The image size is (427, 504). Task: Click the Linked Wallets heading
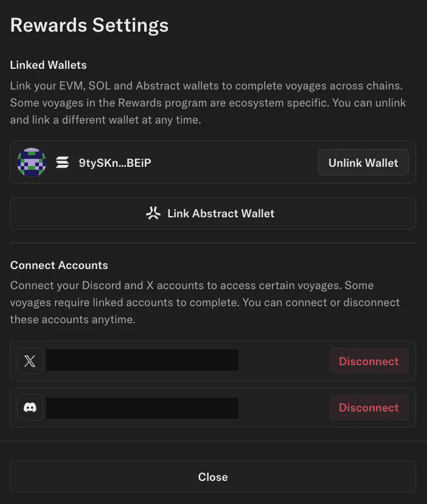click(49, 65)
